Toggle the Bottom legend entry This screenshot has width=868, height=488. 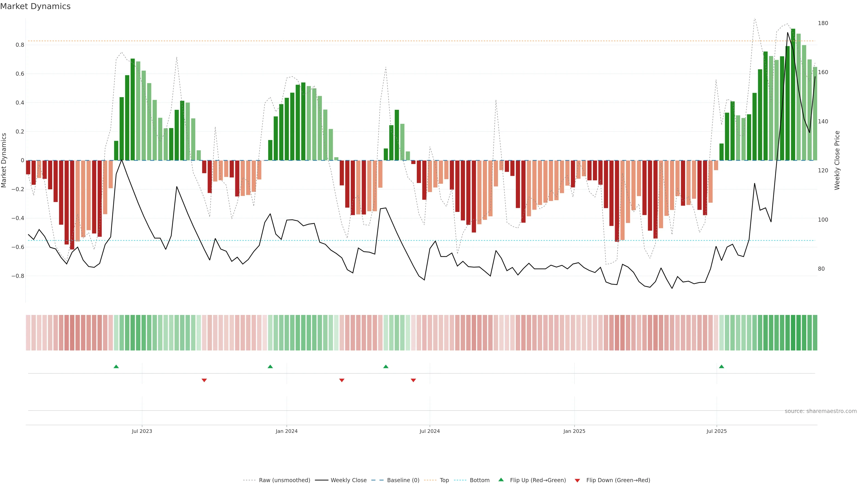pyautogui.click(x=479, y=480)
